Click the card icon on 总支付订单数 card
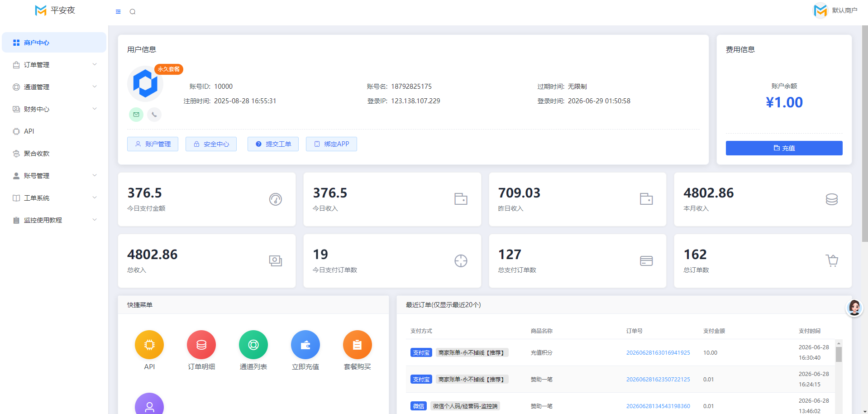 point(646,261)
